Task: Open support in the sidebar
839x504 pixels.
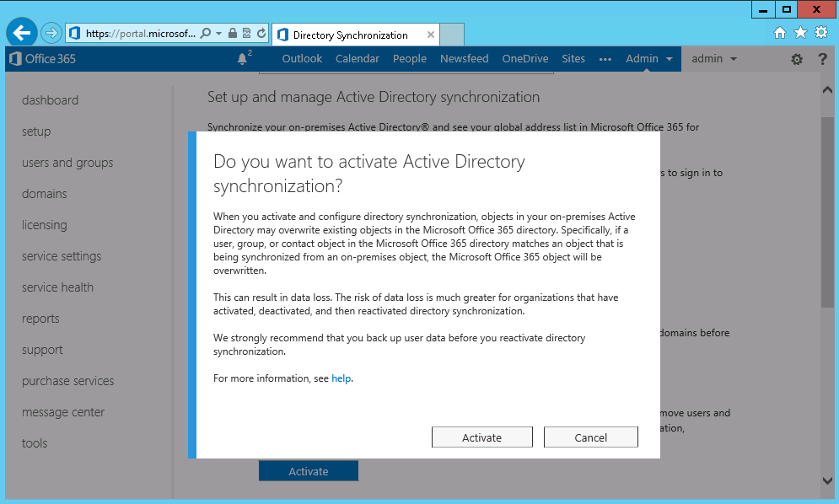Action: (x=42, y=350)
